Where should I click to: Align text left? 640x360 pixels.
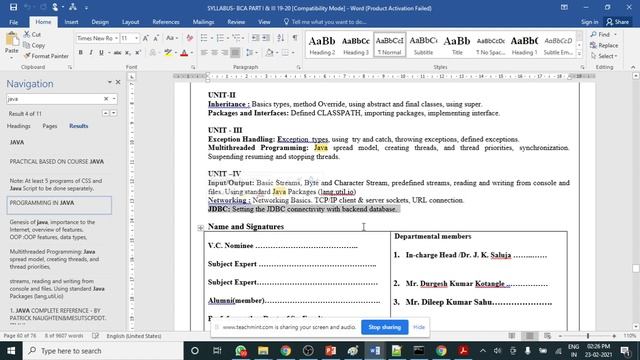tap(204, 53)
